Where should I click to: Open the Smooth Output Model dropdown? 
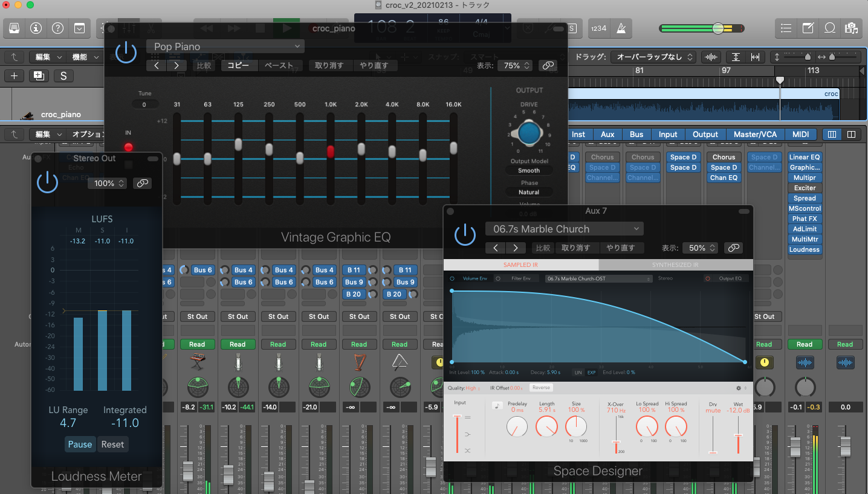(x=529, y=170)
